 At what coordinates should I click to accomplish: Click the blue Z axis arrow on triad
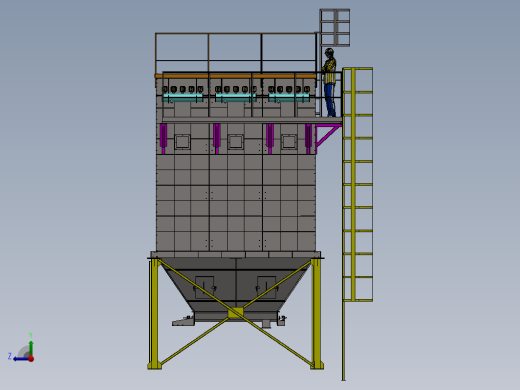coord(20,359)
